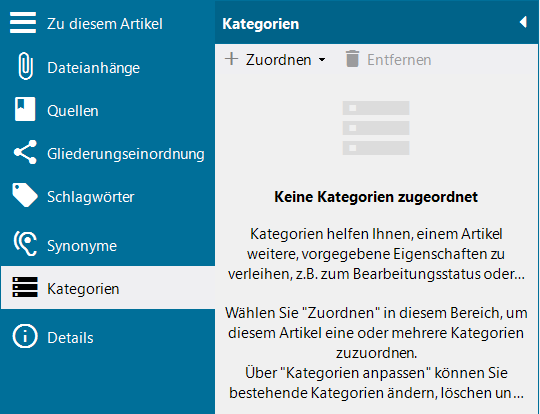Go to the Schlagwörter section

click(91, 197)
